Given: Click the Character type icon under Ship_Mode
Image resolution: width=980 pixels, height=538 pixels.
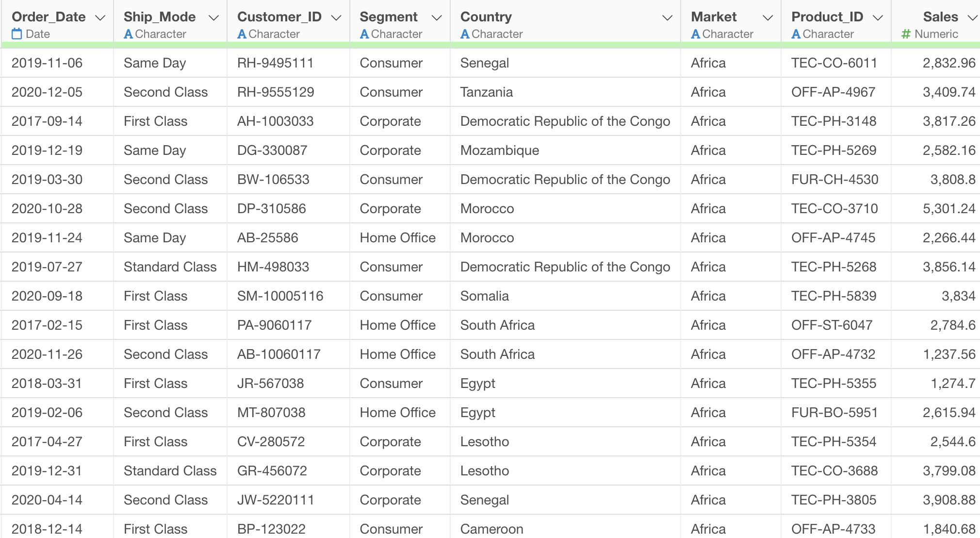Looking at the screenshot, I should point(128,34).
